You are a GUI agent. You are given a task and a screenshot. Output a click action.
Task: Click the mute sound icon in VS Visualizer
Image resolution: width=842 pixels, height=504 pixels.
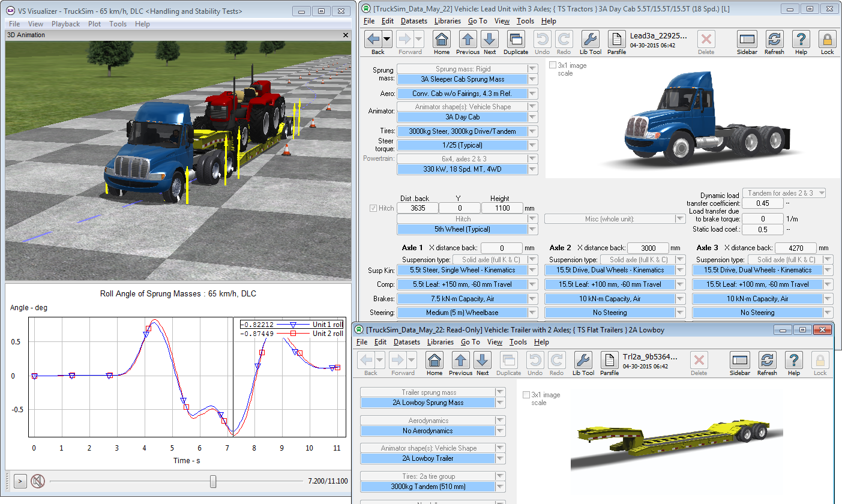(38, 481)
